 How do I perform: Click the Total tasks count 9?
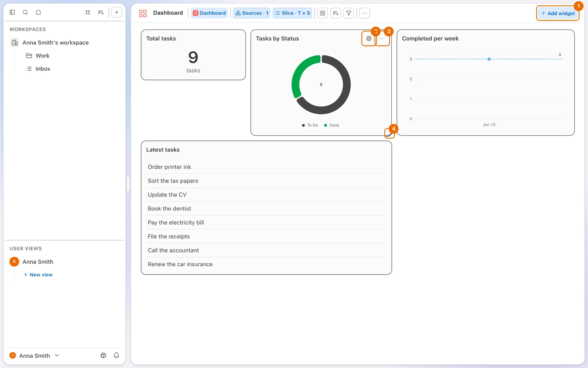(193, 57)
